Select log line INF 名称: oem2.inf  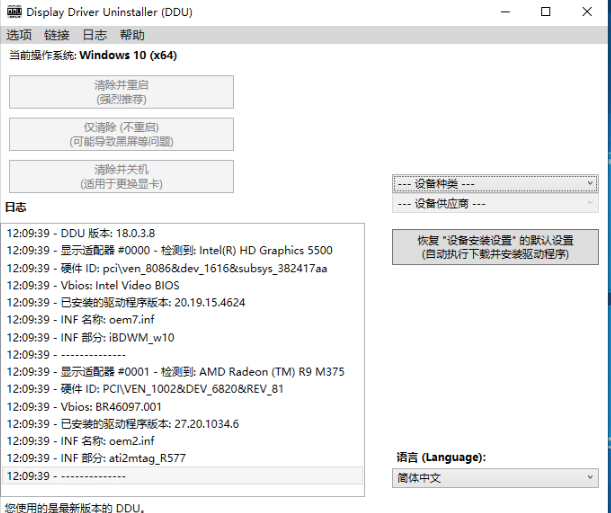pos(182,441)
